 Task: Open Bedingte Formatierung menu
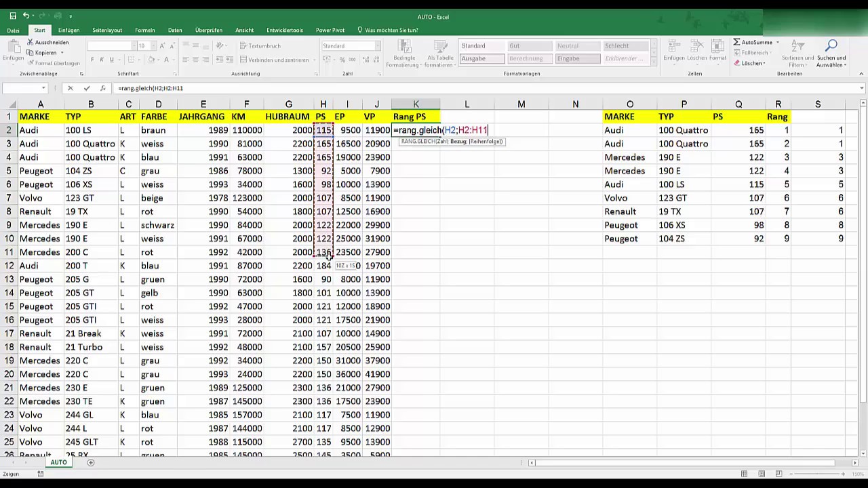tap(405, 53)
